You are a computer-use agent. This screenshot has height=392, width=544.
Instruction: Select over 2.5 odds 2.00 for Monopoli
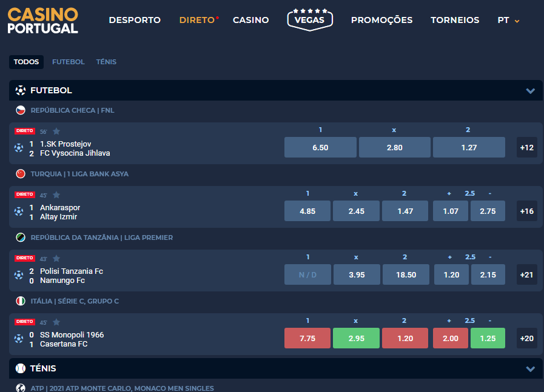point(451,338)
